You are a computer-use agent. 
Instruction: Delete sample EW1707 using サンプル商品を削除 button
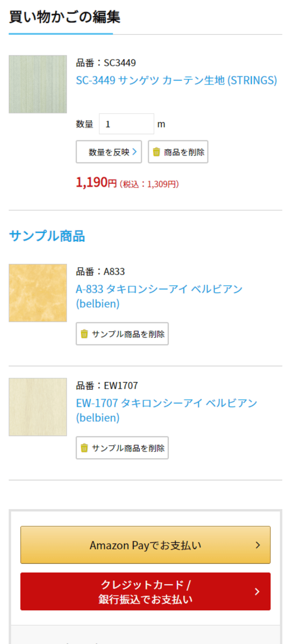click(122, 448)
